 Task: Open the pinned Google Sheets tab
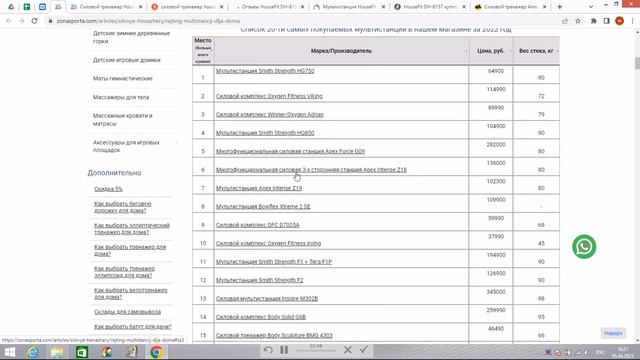click(27, 7)
